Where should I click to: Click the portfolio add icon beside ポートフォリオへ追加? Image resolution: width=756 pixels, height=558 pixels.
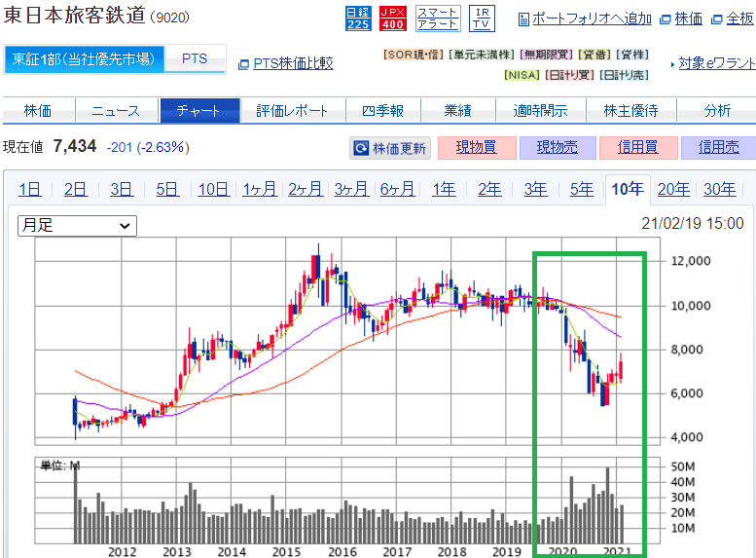click(x=523, y=19)
